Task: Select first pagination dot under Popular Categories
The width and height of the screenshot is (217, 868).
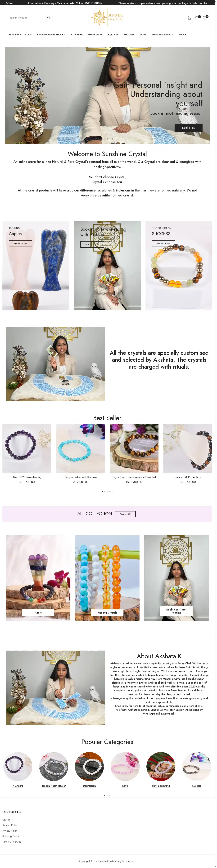Action: [105, 796]
